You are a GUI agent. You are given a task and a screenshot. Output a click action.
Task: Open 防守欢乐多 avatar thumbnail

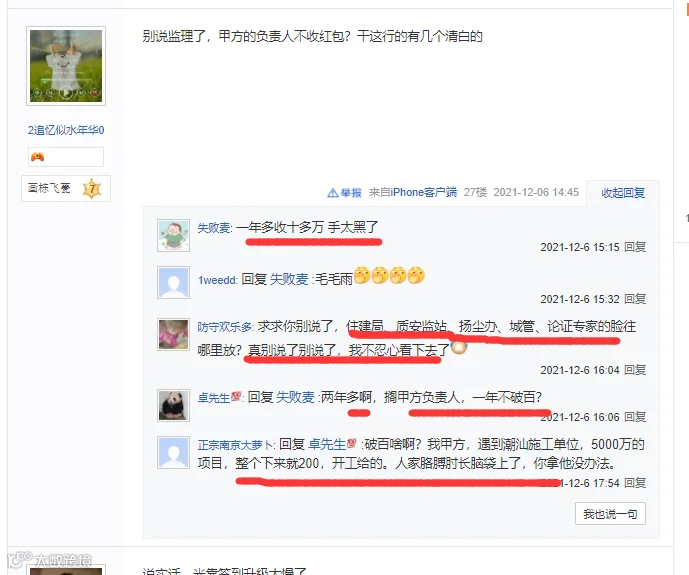click(174, 334)
